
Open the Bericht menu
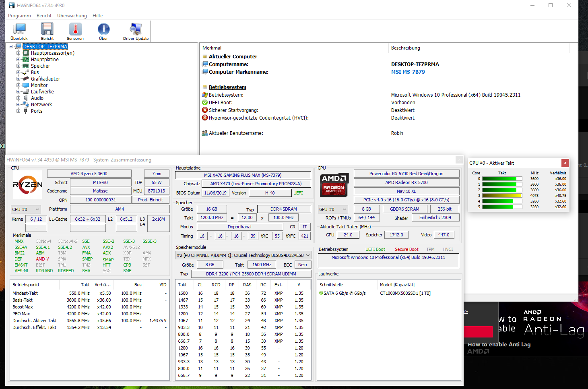[x=44, y=16]
